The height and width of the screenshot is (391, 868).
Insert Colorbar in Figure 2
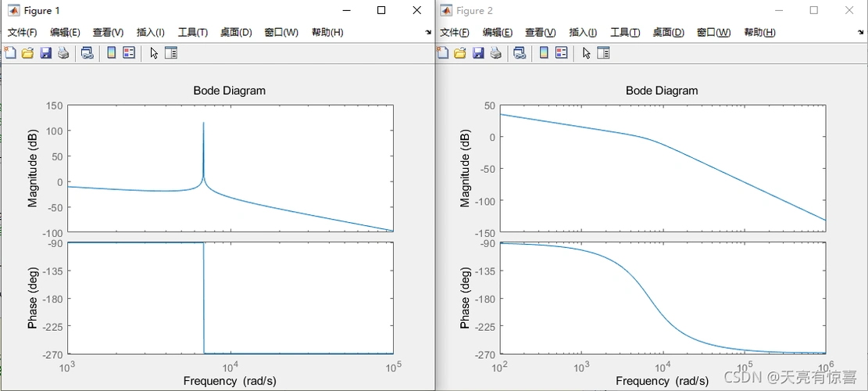544,53
